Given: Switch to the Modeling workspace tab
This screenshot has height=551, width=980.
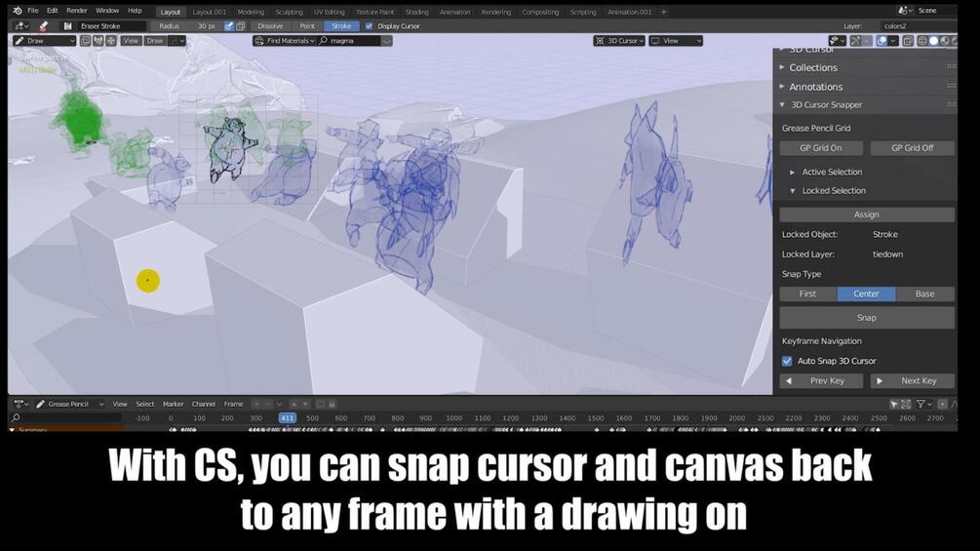Looking at the screenshot, I should (251, 12).
